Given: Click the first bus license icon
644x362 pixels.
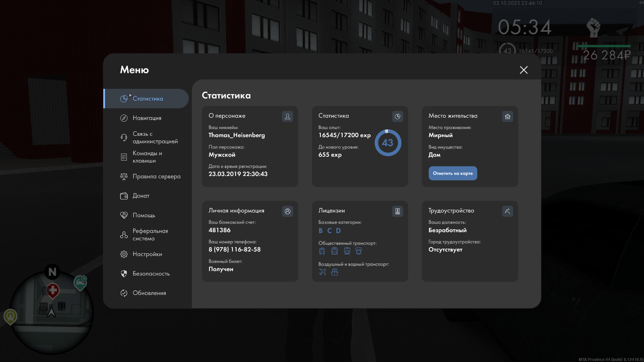Looking at the screenshot, I should point(322,251).
